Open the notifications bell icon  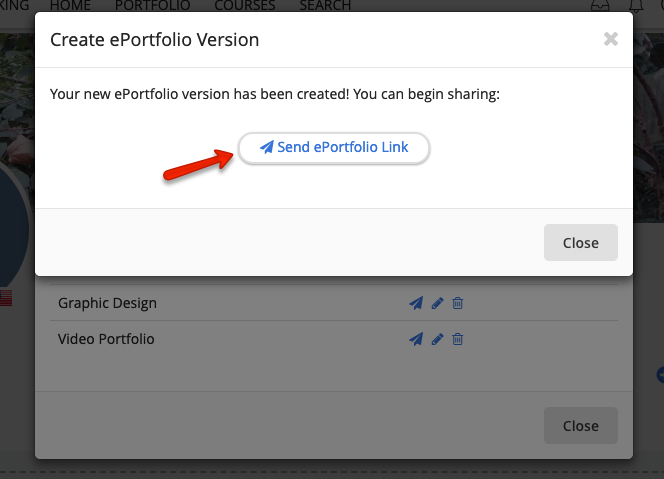tap(636, 6)
